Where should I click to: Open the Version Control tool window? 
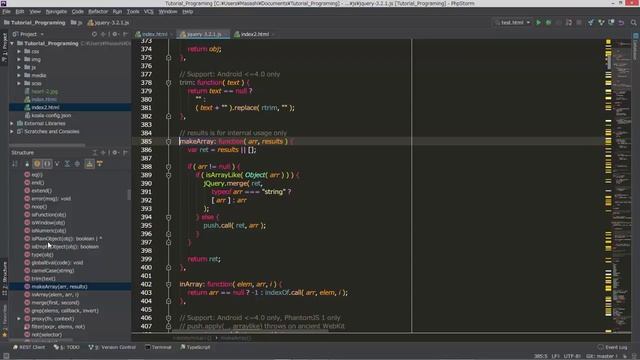[x=112, y=347]
